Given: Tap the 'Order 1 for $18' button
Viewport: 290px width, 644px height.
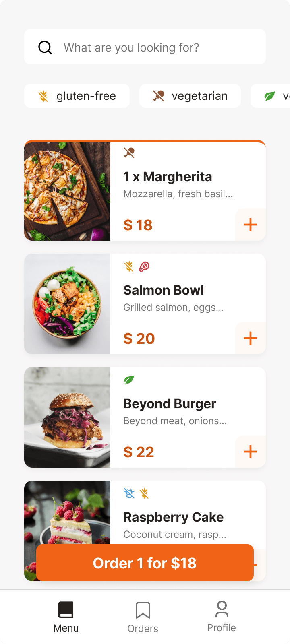Looking at the screenshot, I should 145,563.
